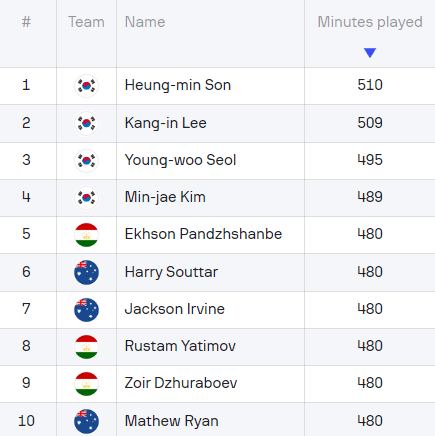
Task: Toggle the blue sort arrow under Minutes played
Action: tap(370, 53)
